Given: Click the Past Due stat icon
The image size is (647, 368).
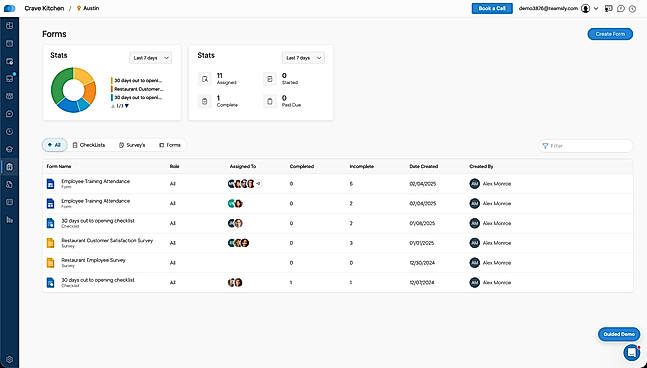Looking at the screenshot, I should click(270, 101).
